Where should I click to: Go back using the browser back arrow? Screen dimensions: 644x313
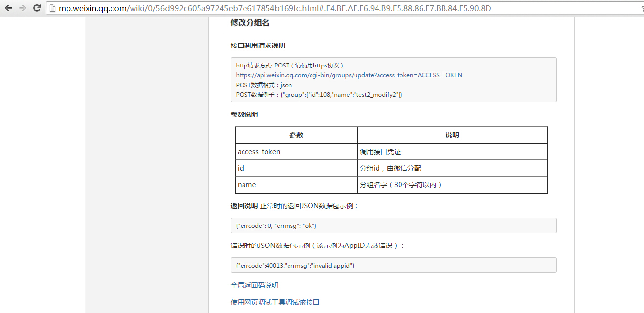(8, 8)
